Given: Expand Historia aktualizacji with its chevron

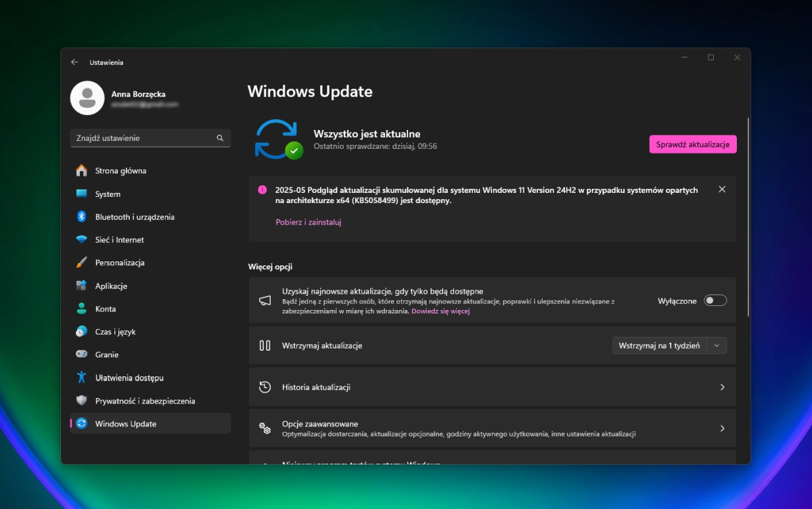Looking at the screenshot, I should tap(722, 387).
